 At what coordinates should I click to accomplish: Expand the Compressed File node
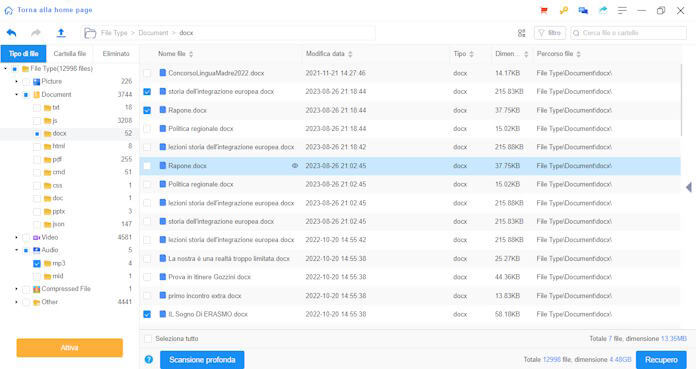pyautogui.click(x=16, y=289)
